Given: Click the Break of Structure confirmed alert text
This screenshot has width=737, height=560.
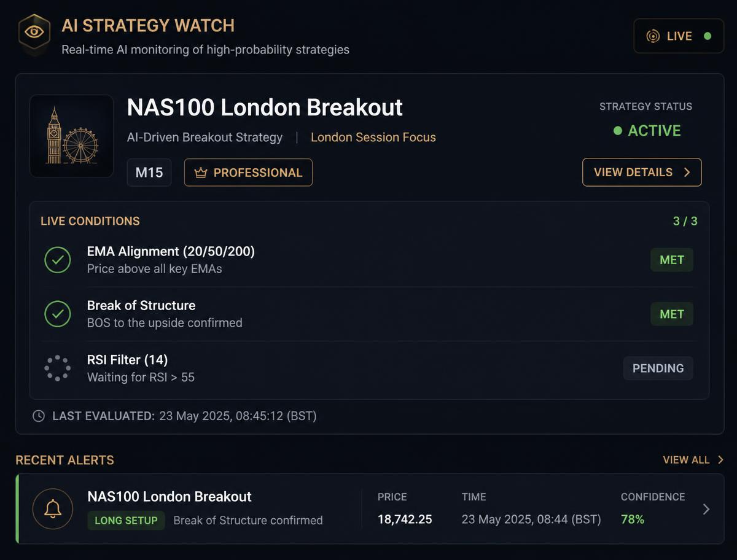Looking at the screenshot, I should click(248, 520).
